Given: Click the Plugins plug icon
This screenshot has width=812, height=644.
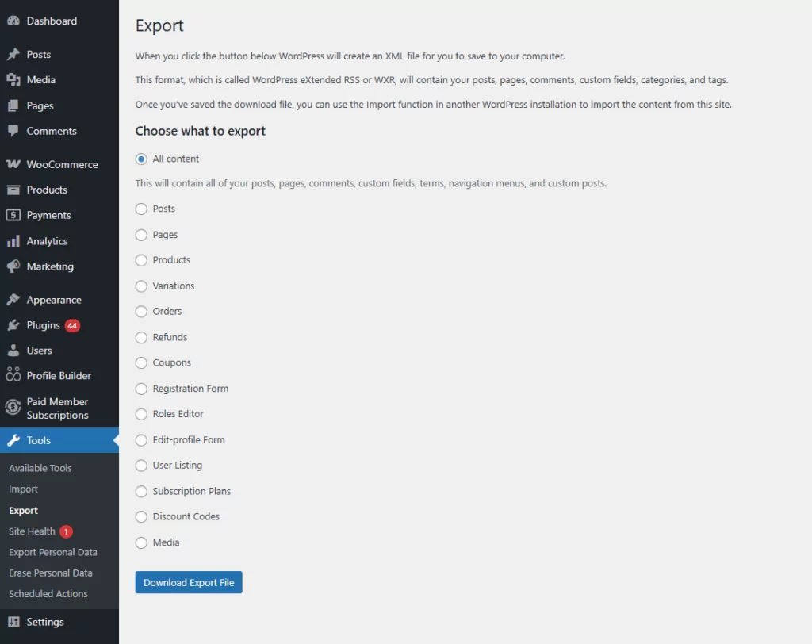Looking at the screenshot, I should [13, 325].
